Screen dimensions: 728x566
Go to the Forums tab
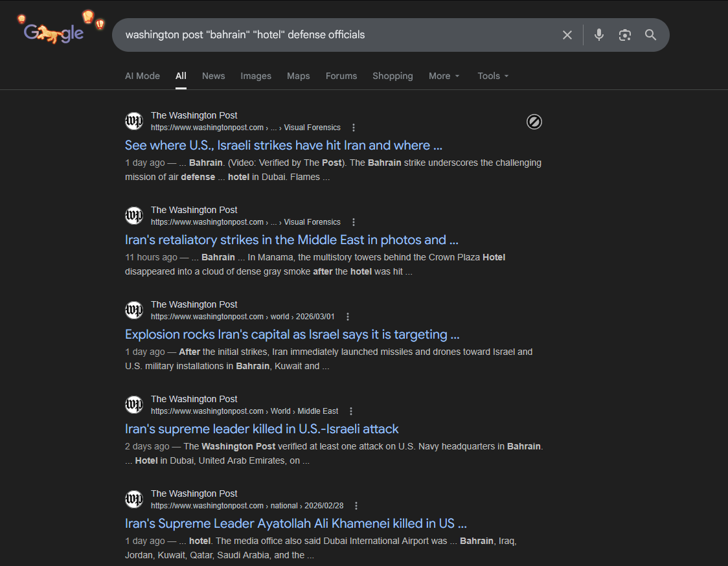(x=341, y=76)
